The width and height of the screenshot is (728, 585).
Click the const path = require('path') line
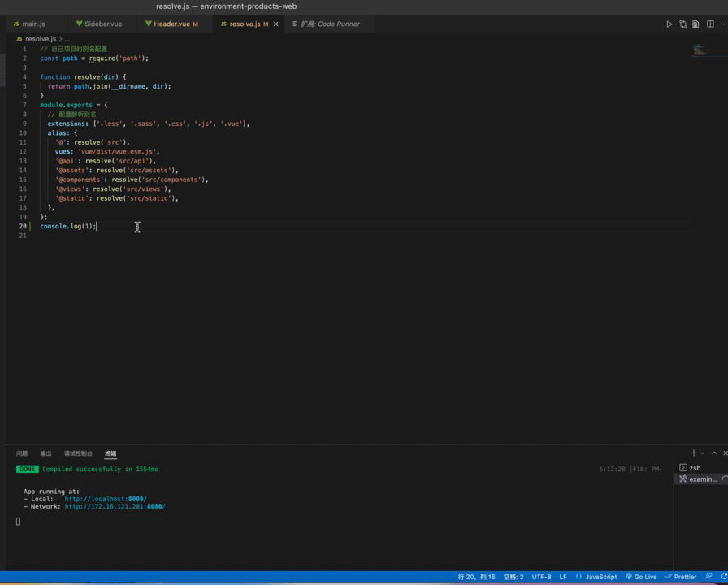94,58
